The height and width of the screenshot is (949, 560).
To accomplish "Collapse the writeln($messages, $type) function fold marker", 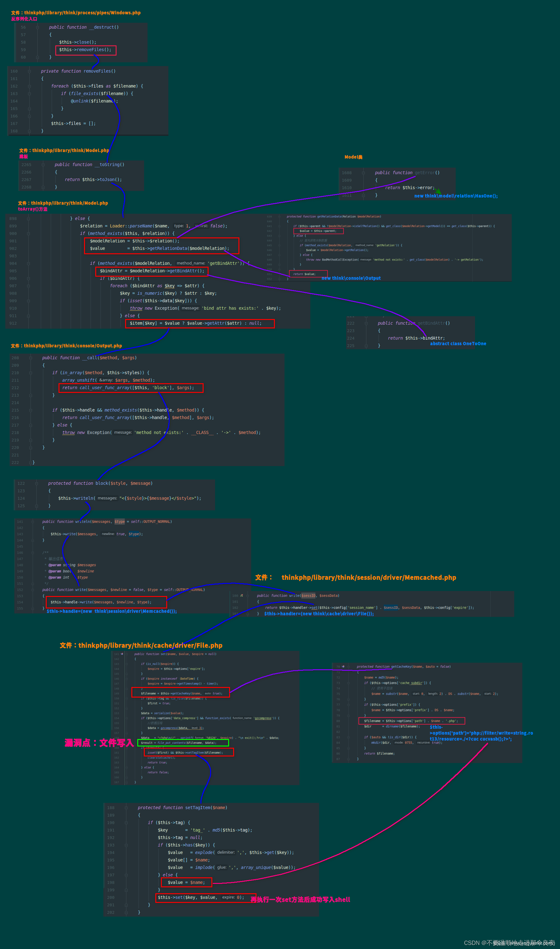I will click(33, 522).
